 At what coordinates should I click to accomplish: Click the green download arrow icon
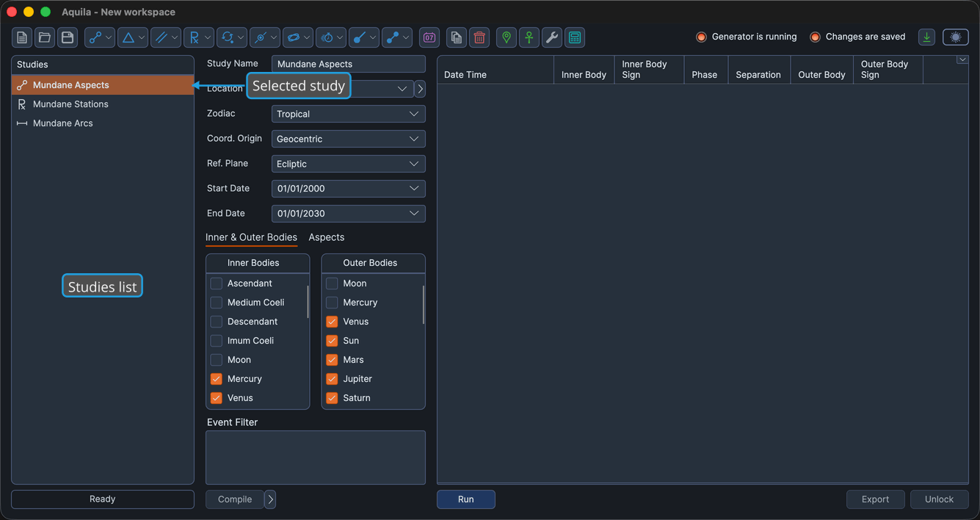click(927, 37)
